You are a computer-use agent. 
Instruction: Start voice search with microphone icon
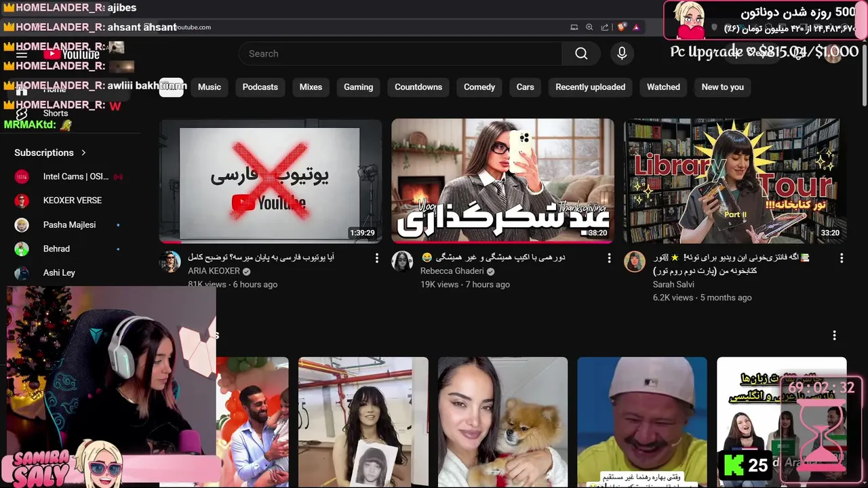coord(622,54)
